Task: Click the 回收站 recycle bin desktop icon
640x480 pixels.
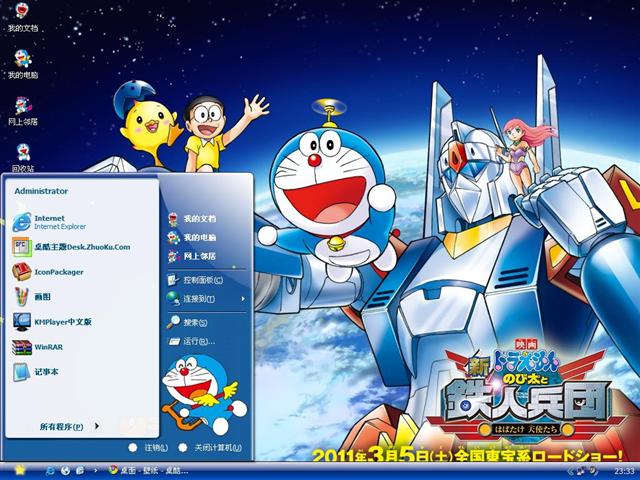Action: [x=22, y=152]
